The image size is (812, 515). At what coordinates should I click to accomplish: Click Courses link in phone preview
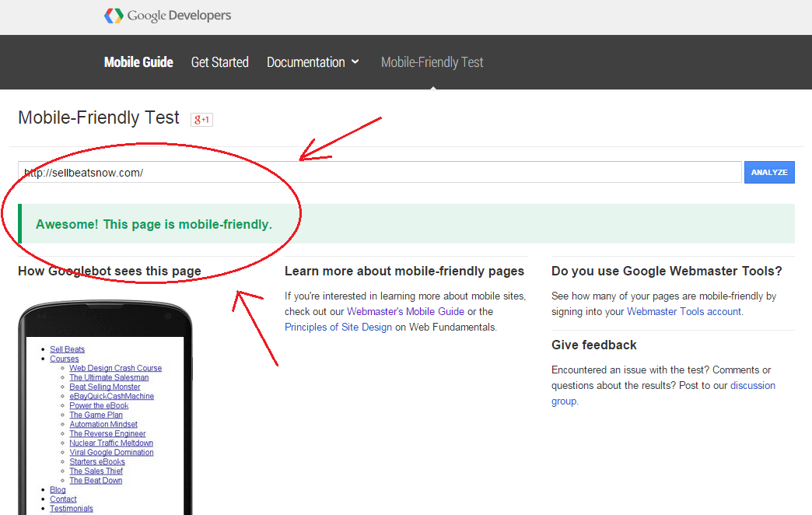(x=65, y=359)
